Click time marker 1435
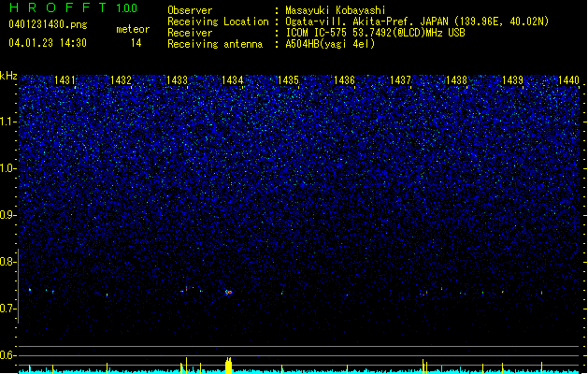This screenshot has width=588, height=374. [x=288, y=80]
